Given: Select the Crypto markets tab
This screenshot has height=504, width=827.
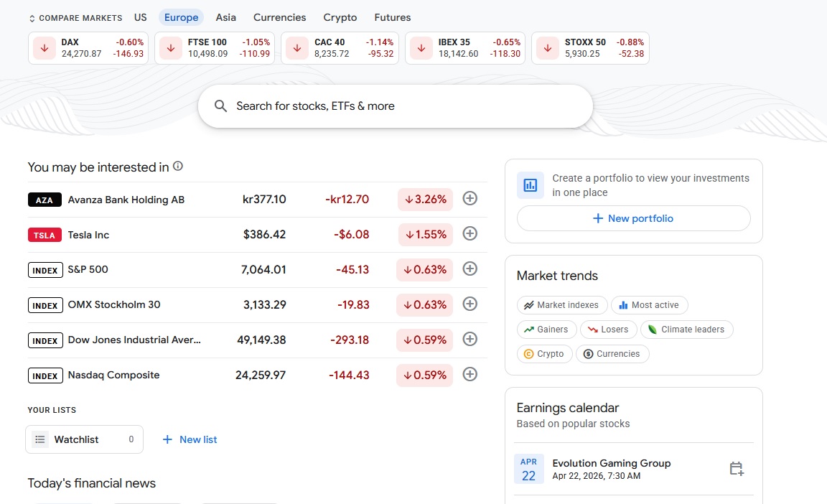Looking at the screenshot, I should [340, 17].
